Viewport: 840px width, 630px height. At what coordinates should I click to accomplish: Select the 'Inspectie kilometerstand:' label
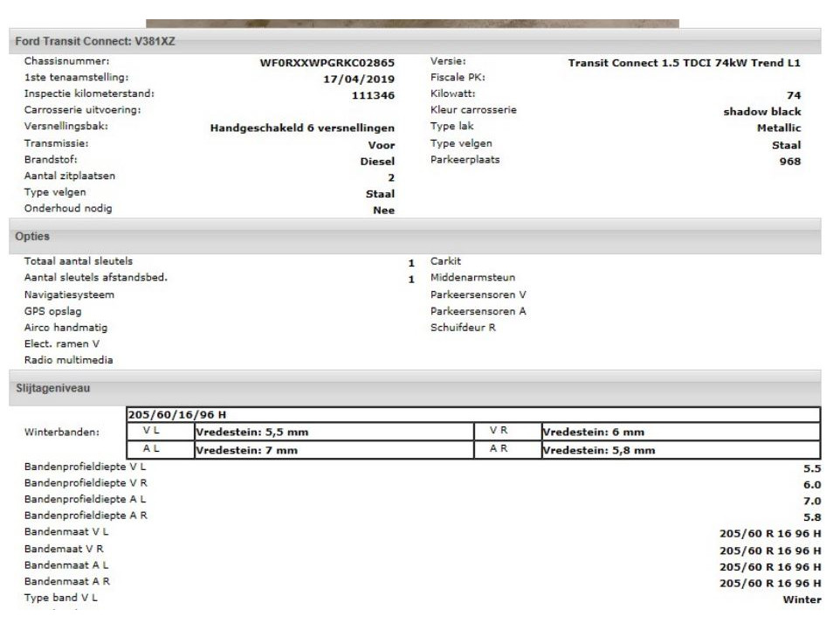tap(89, 93)
